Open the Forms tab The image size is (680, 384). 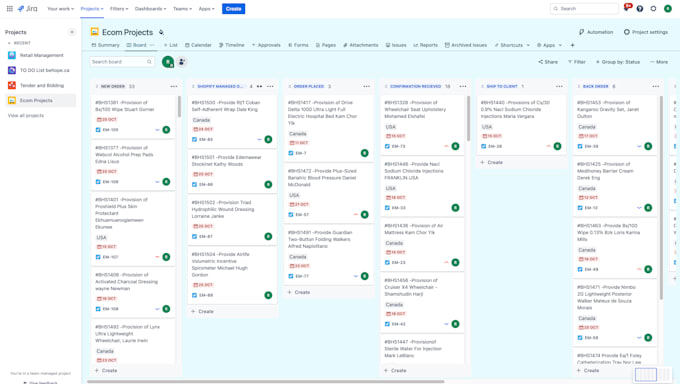pos(298,45)
